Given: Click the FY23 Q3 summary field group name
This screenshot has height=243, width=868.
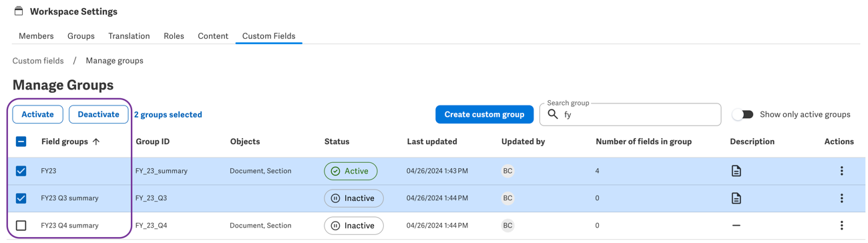Looking at the screenshot, I should click(69, 198).
